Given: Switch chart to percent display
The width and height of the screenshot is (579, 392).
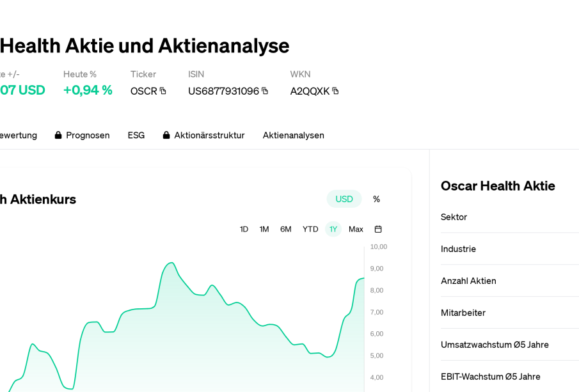Looking at the screenshot, I should (x=376, y=199).
